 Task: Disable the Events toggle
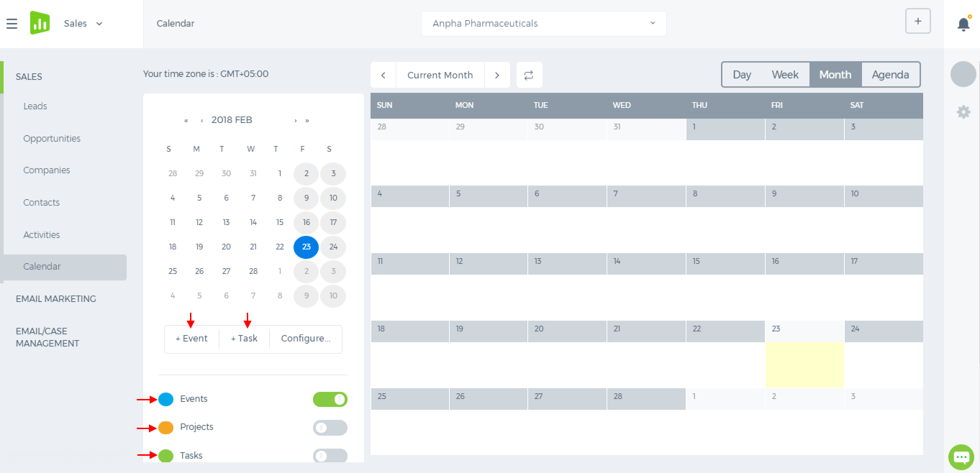330,400
